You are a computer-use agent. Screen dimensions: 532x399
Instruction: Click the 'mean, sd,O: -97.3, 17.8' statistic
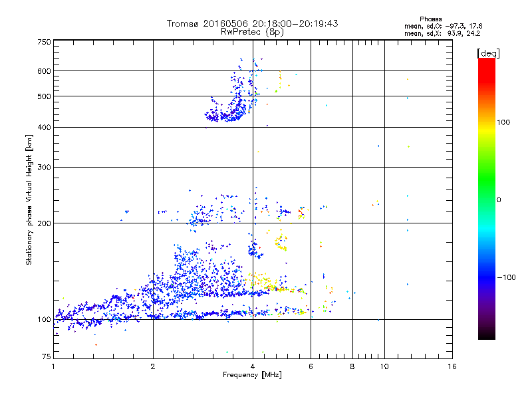[x=443, y=26]
